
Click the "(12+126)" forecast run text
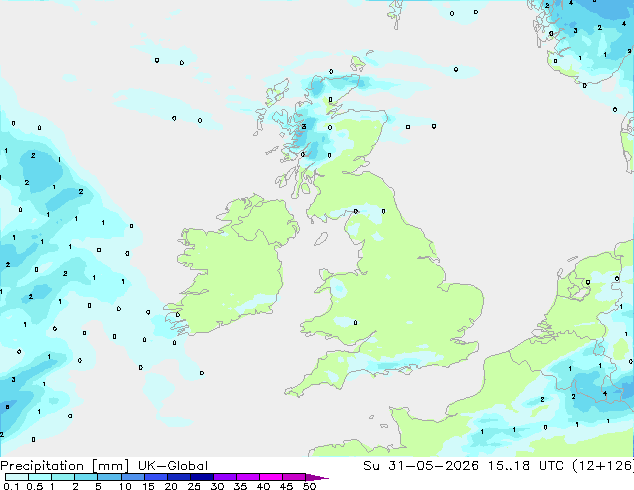tap(602, 466)
